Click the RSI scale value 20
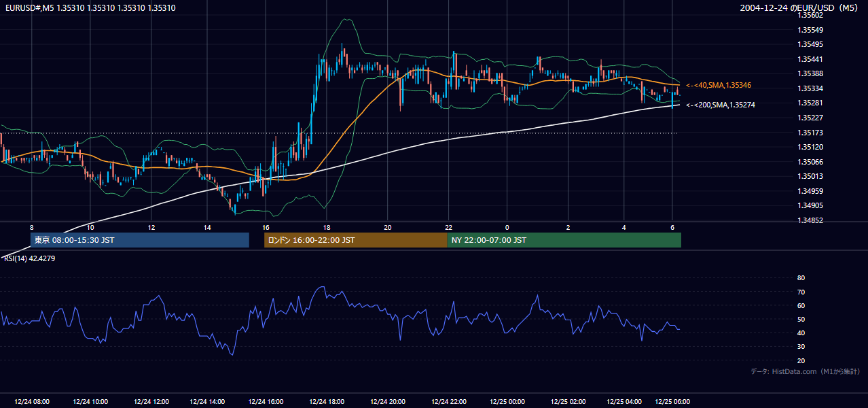The width and height of the screenshot is (868, 408). coord(801,360)
